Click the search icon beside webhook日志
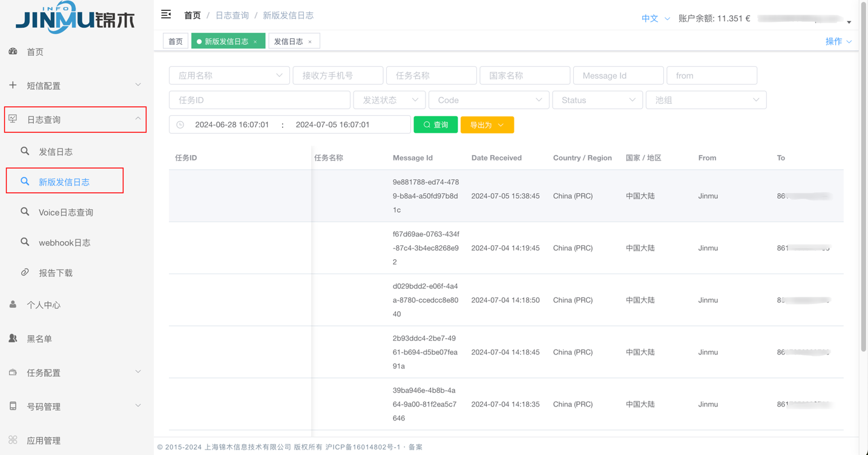The width and height of the screenshot is (868, 455). tap(25, 242)
